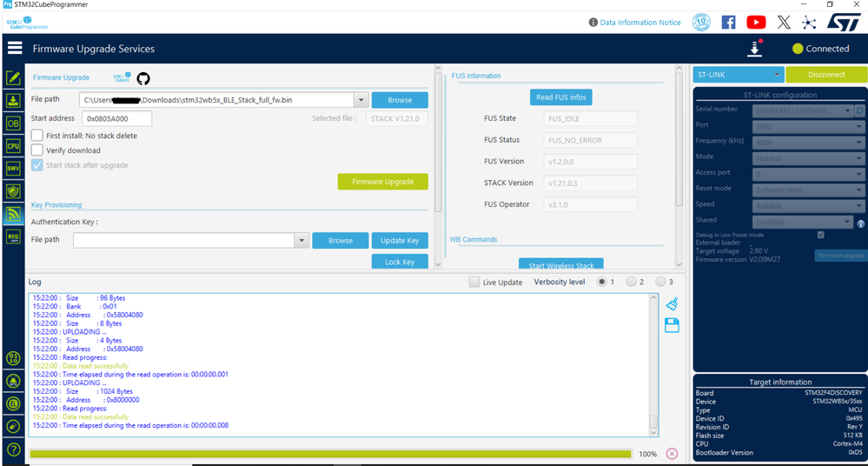This screenshot has width=868, height=466.
Task: Click the download update icon in header
Action: [x=755, y=48]
